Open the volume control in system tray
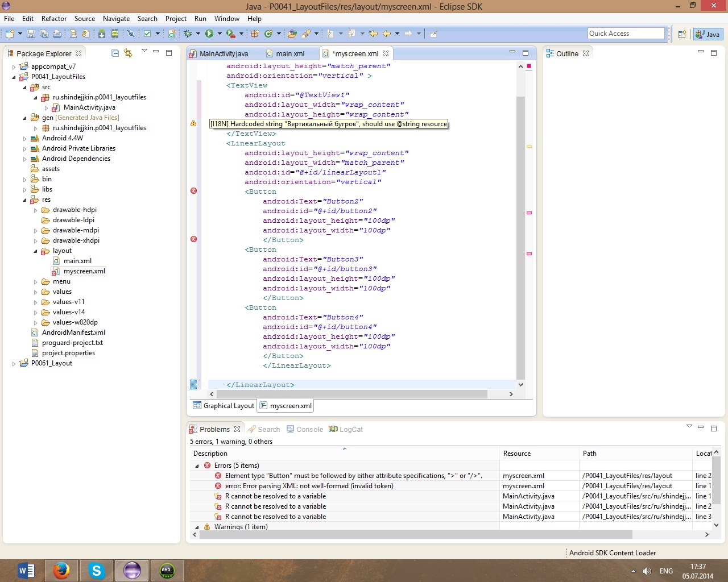This screenshot has height=582, width=728. (647, 571)
